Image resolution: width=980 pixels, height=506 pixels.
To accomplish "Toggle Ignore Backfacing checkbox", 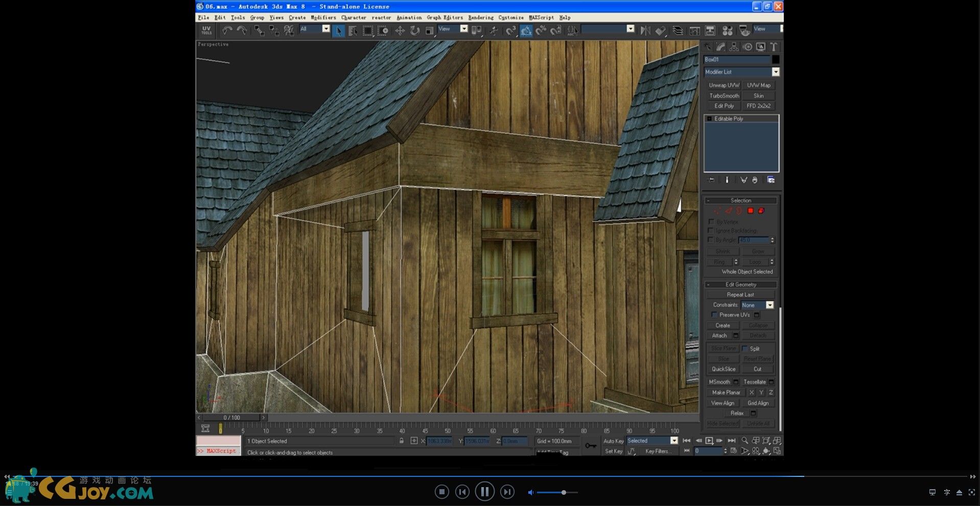I will [711, 231].
